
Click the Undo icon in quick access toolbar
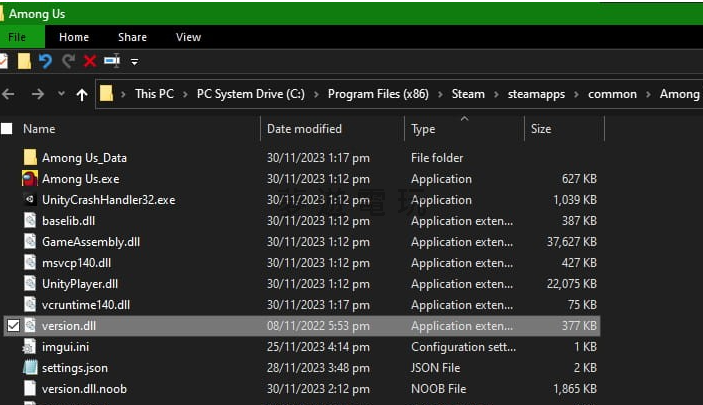(45, 61)
